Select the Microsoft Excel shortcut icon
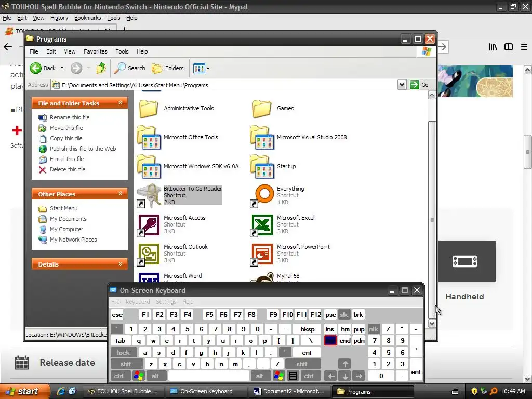The height and width of the screenshot is (399, 532). (x=262, y=225)
